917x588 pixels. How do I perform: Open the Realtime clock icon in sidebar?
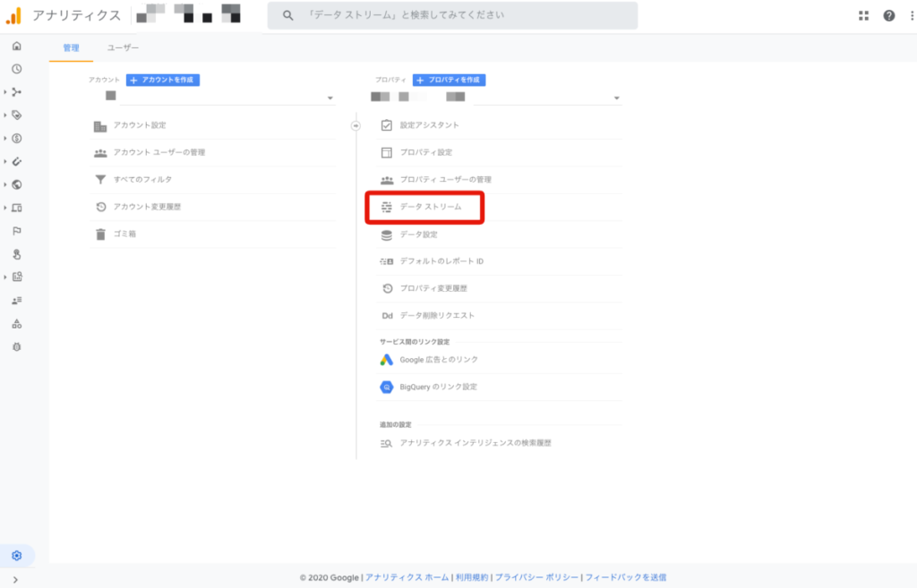17,69
